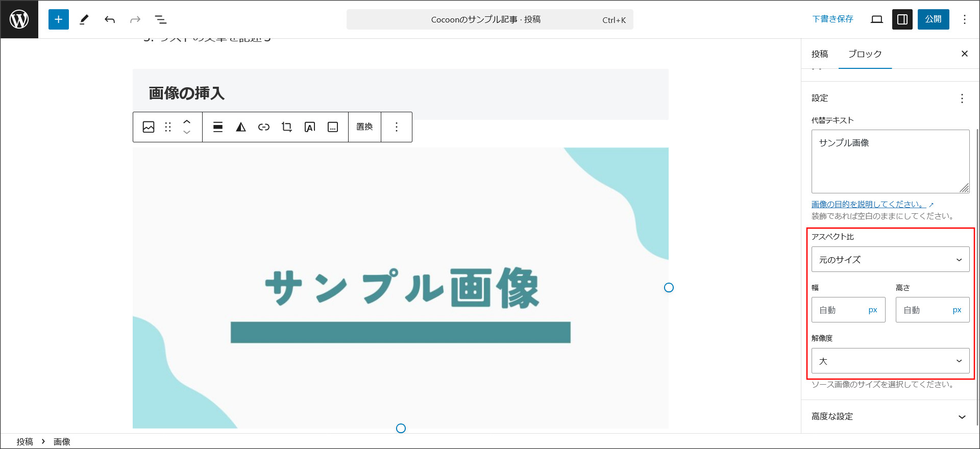Screen dimensions: 980x449
Task: Open the top-bar options three-dot menu
Action: (x=965, y=19)
